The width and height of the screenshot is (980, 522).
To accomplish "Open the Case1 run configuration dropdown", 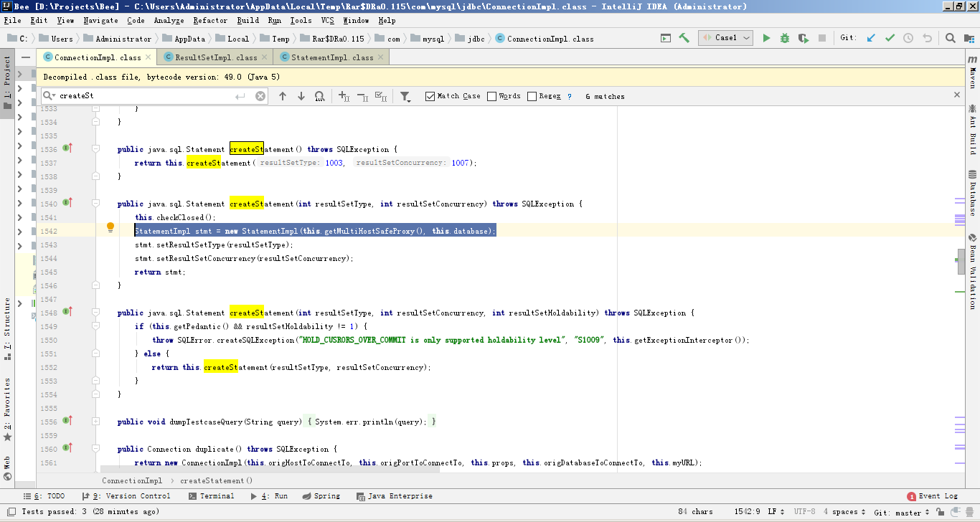I will point(725,38).
